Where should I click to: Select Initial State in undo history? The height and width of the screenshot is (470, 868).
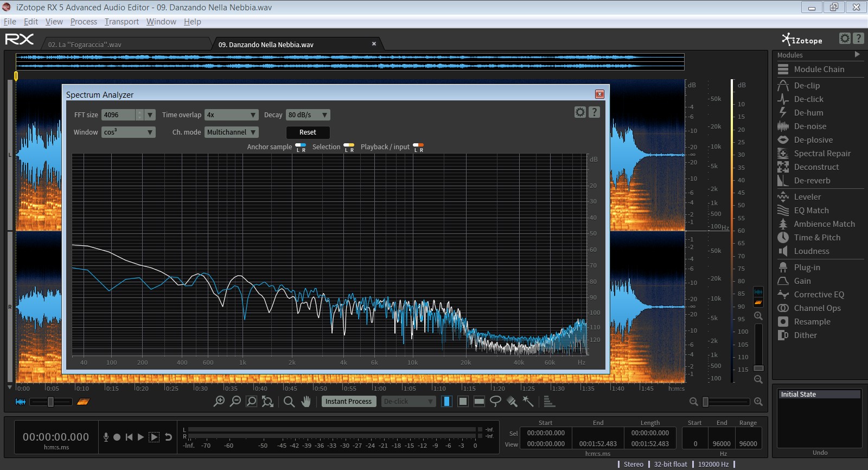819,395
